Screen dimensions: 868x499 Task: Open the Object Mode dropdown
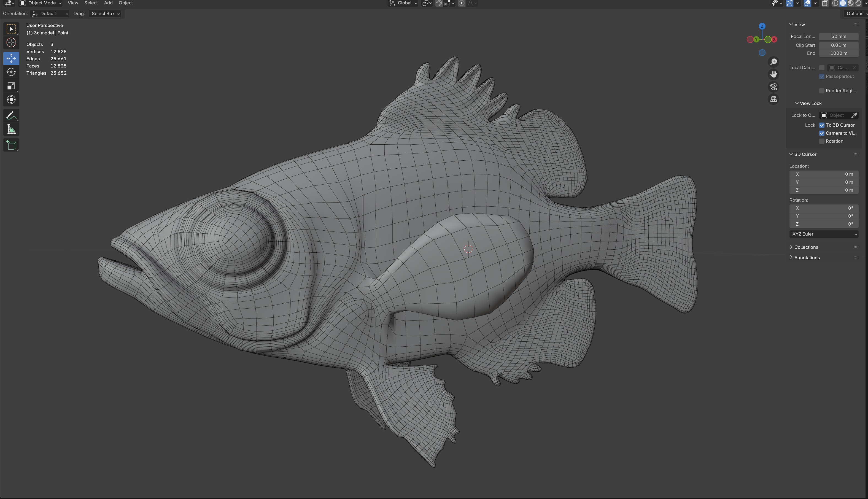tap(41, 3)
